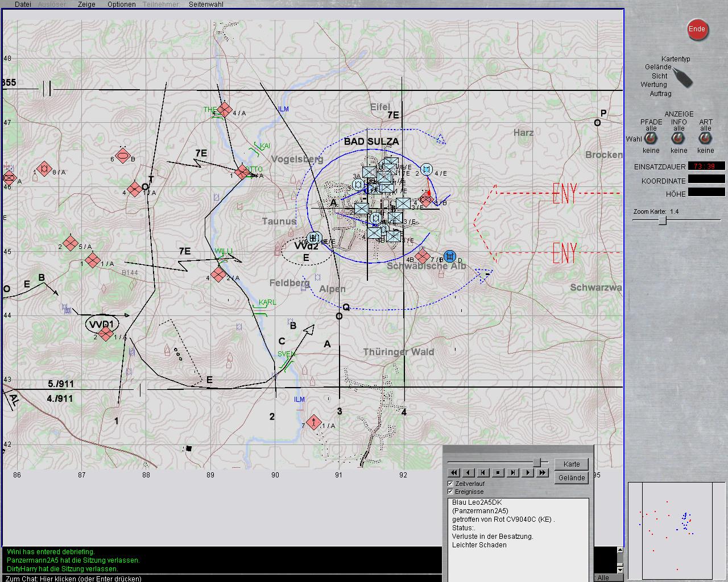Adjust the Zoom Karte slider handle

click(x=663, y=221)
